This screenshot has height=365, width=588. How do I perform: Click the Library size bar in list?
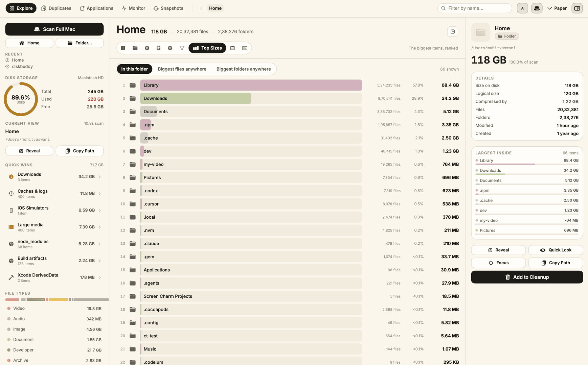pyautogui.click(x=251, y=85)
